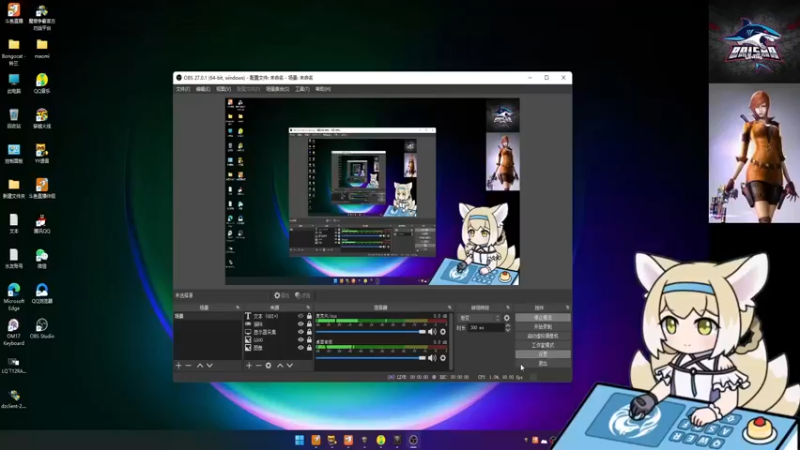Open 麦克风/Aux audio settings gear
800x450 pixels.
click(x=443, y=332)
